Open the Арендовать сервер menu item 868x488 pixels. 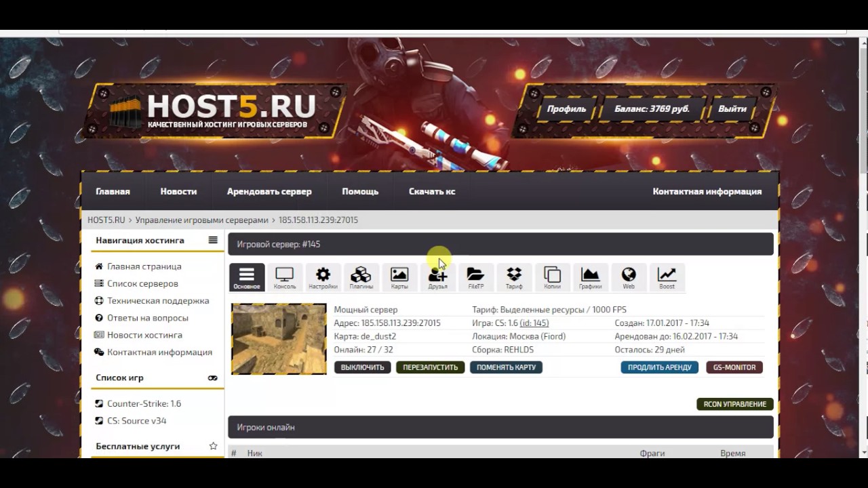[269, 192]
